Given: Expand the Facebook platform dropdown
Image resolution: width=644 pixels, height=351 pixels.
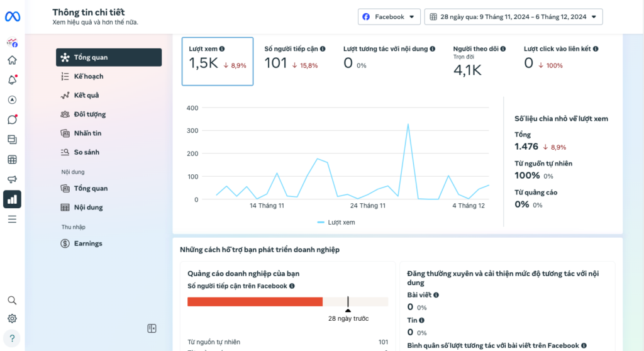Looking at the screenshot, I should pos(389,17).
